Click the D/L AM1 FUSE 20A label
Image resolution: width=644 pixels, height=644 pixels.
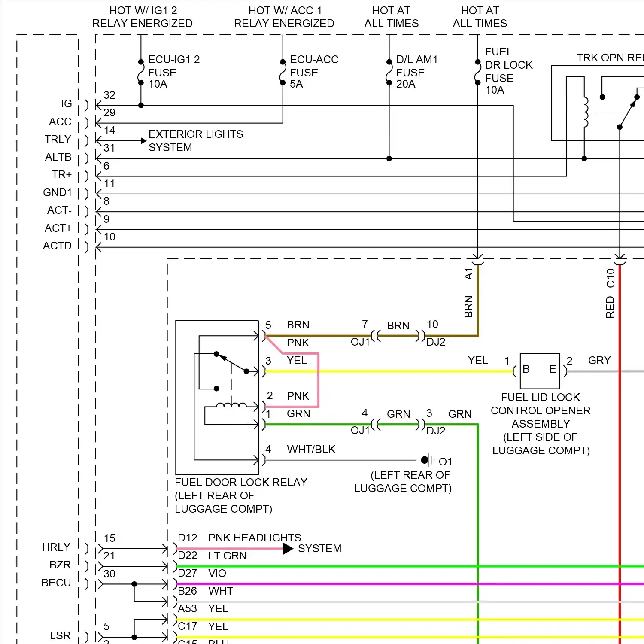click(416, 72)
